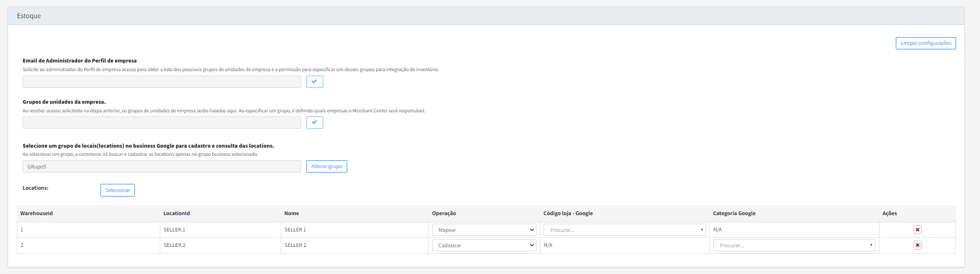Remove SELLER 2 row using red X

(x=917, y=245)
